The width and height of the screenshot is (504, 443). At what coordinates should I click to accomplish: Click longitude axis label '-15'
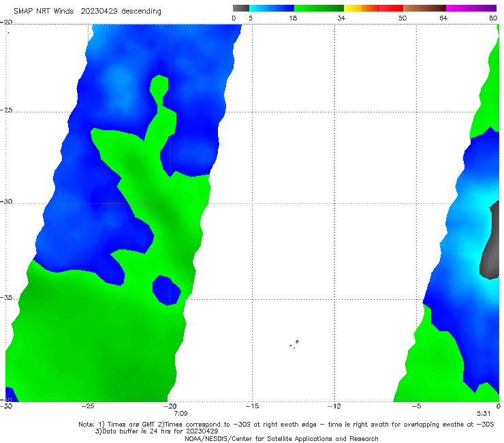pos(252,406)
